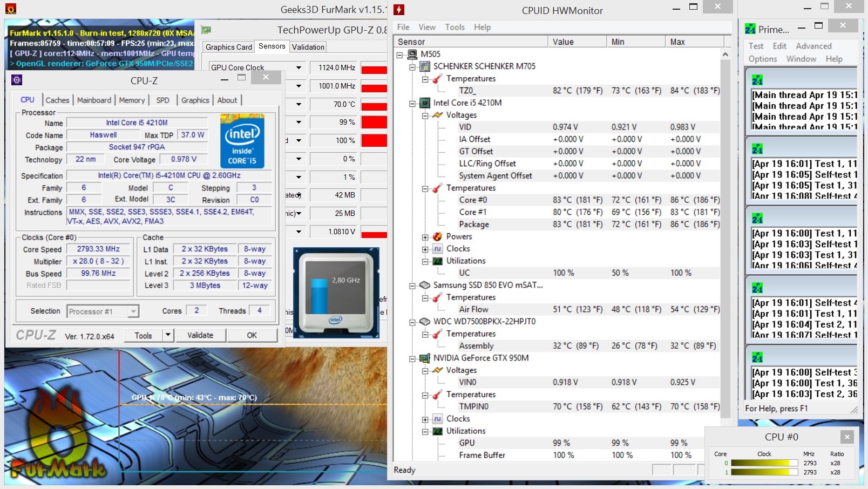Open the View menu in HWMonitor

(x=427, y=27)
